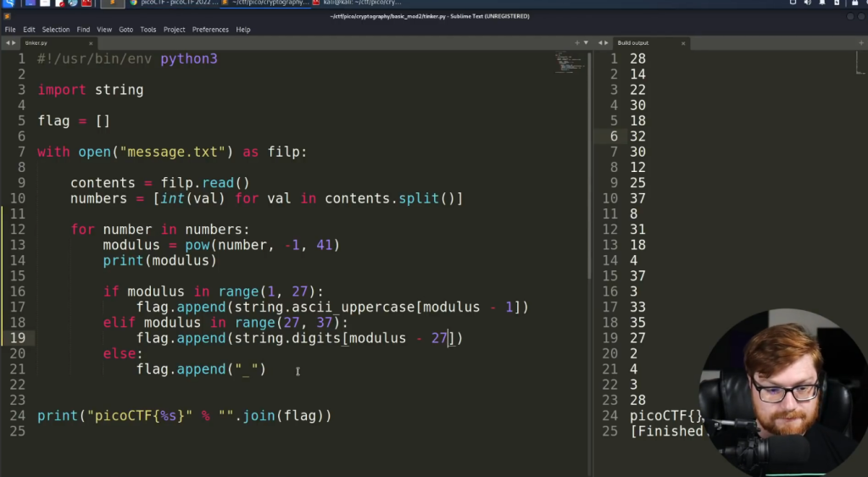Click the highlighted build output value 32
Viewport: 868px width, 477px height.
637,136
